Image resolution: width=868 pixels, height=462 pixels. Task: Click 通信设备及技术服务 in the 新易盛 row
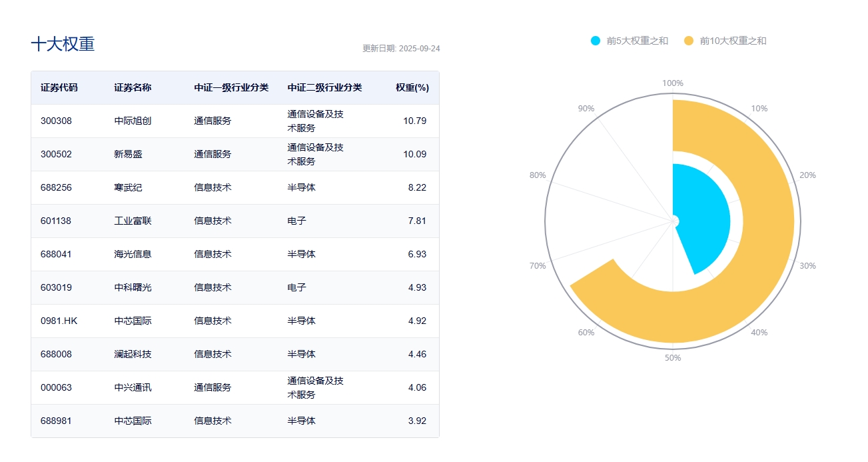(x=315, y=154)
